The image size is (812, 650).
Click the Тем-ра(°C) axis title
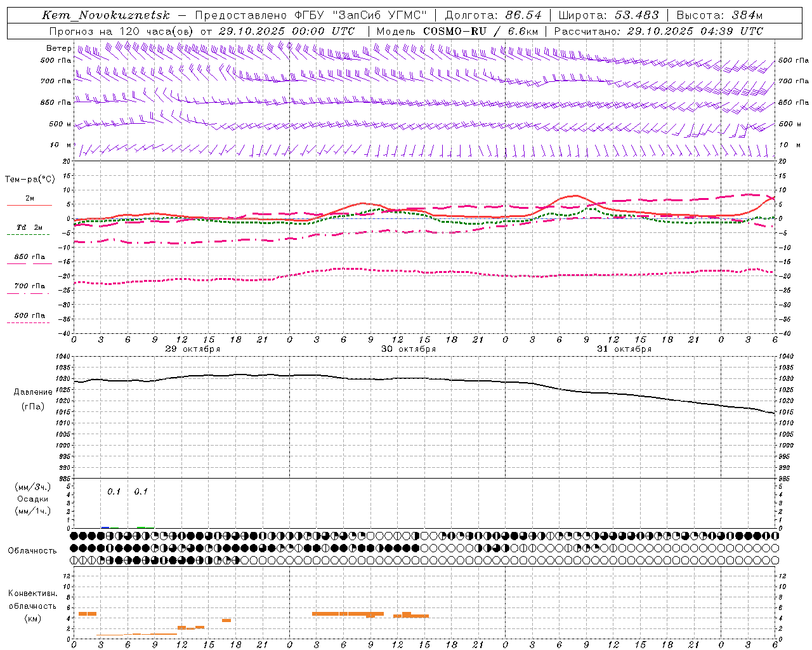pyautogui.click(x=30, y=180)
